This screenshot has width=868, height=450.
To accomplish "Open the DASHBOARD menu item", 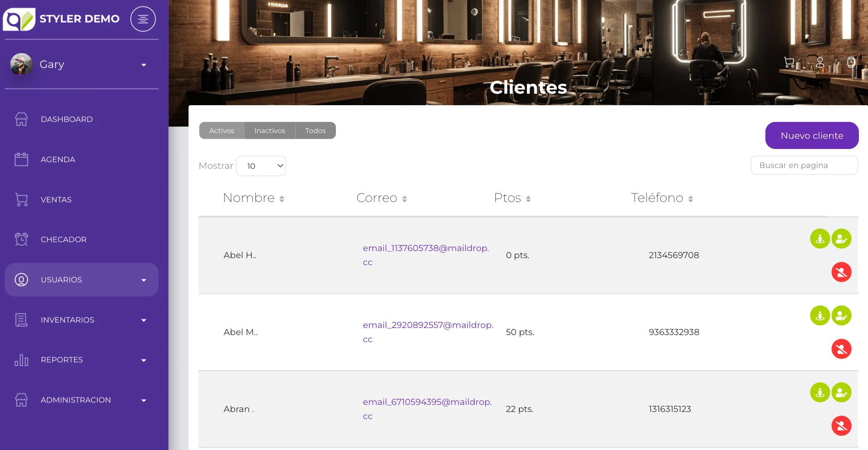I will click(67, 119).
